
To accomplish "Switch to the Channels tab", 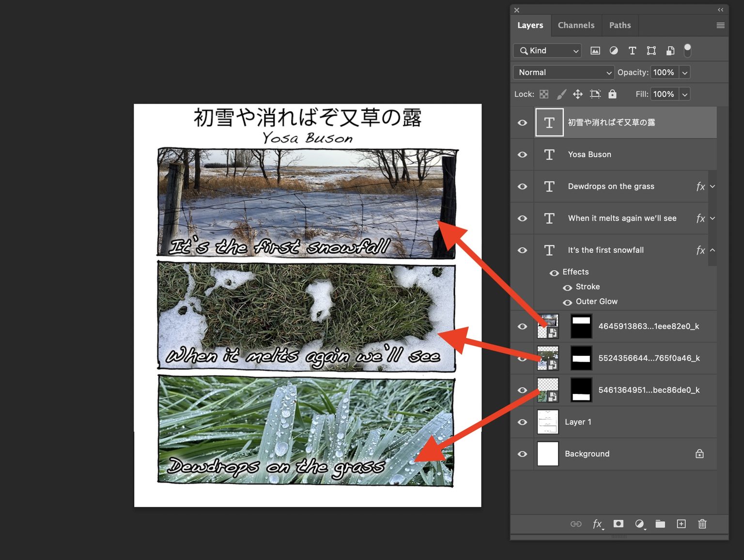I will tap(576, 25).
